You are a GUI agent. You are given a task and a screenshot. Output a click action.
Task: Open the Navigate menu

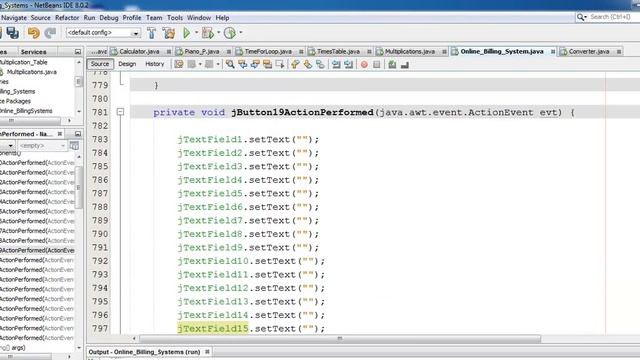click(x=14, y=18)
